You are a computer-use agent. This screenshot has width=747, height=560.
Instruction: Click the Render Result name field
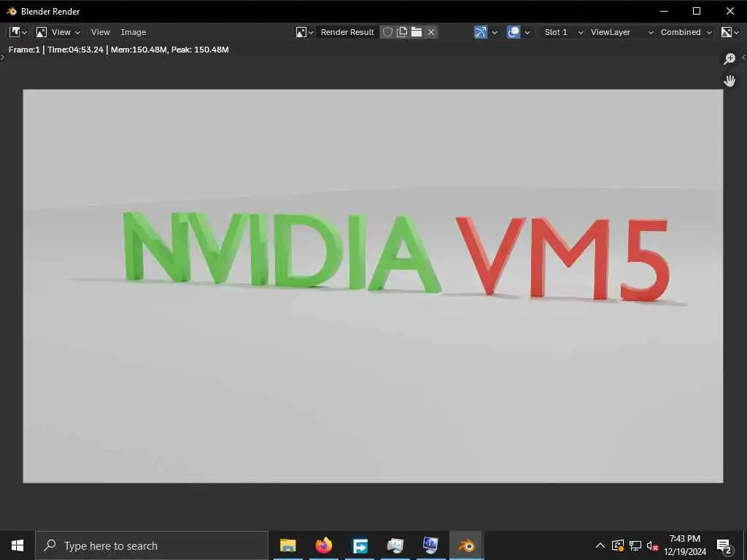[x=347, y=32]
